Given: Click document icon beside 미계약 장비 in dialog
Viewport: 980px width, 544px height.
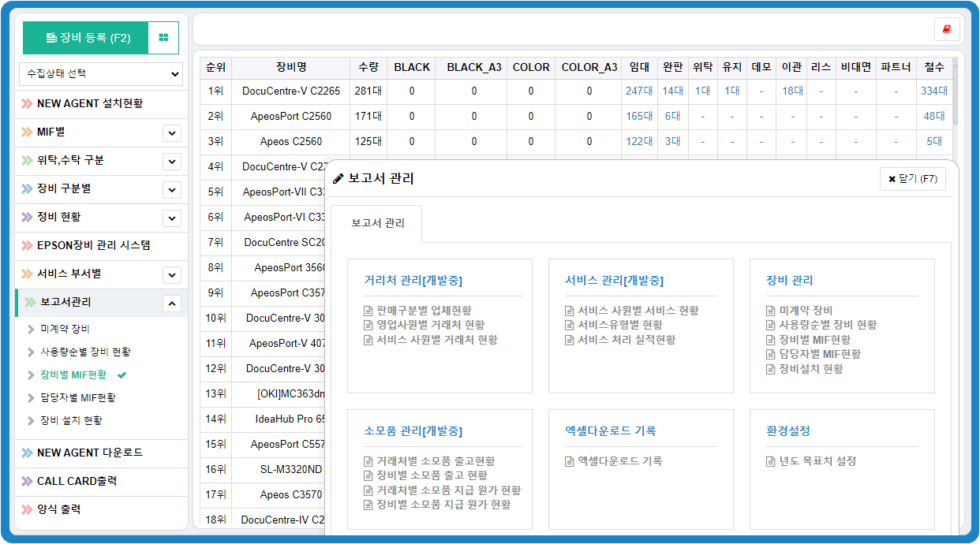Looking at the screenshot, I should click(x=771, y=311).
